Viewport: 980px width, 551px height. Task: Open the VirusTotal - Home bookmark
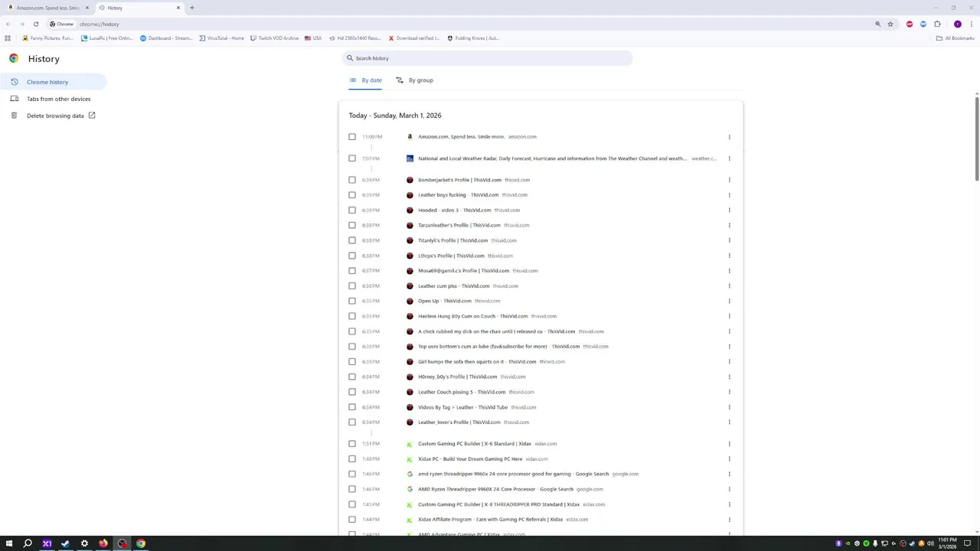[221, 37]
